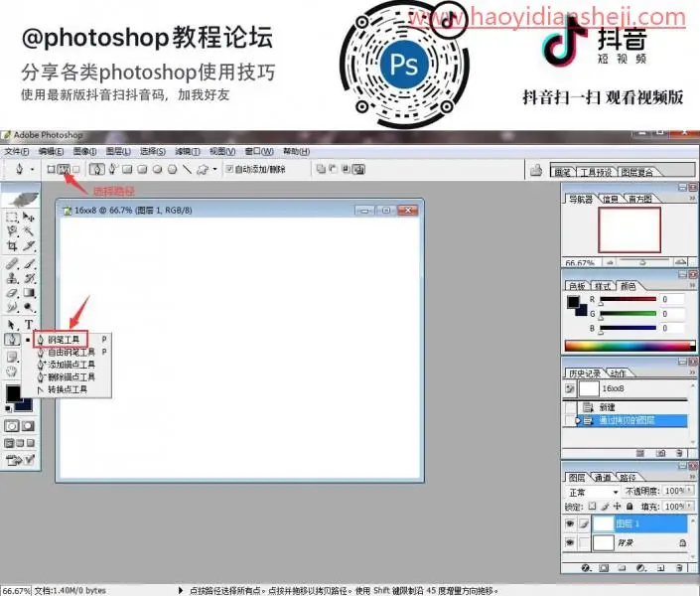Select the Eraser tool

(12, 293)
